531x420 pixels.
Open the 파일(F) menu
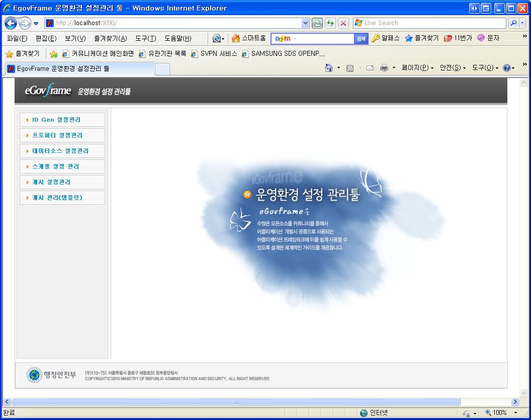(x=17, y=38)
